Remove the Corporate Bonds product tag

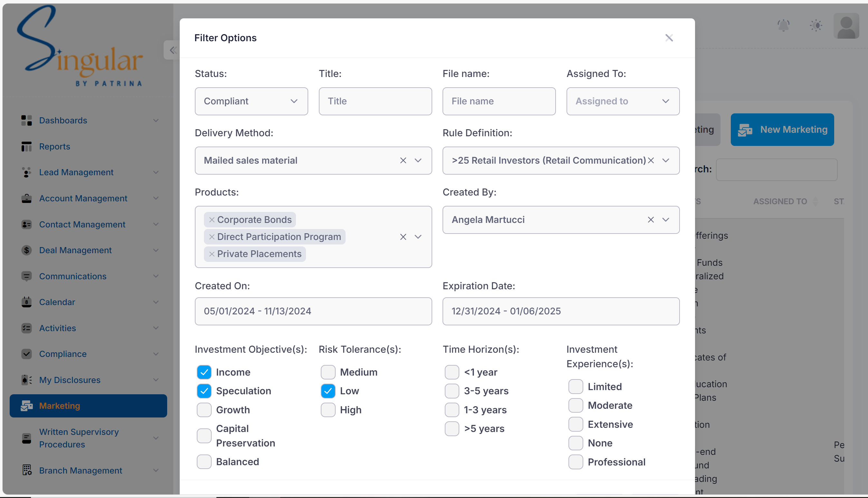pos(212,220)
